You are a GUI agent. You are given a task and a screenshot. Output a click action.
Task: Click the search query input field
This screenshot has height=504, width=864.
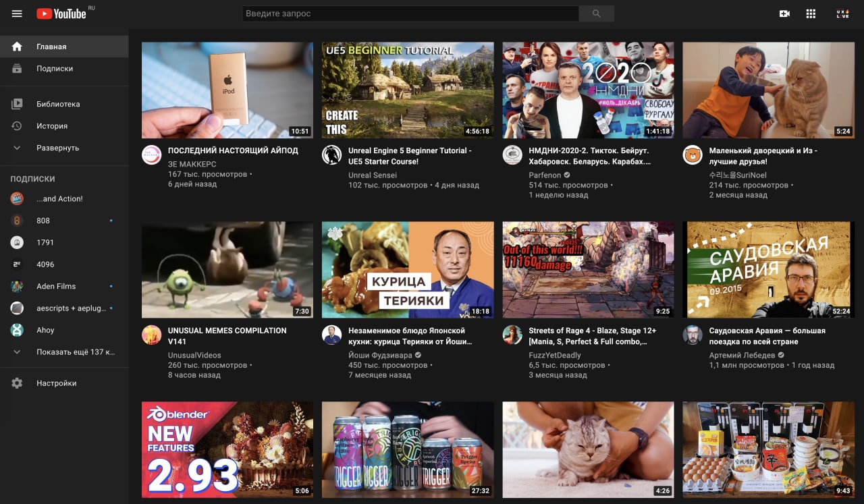410,13
